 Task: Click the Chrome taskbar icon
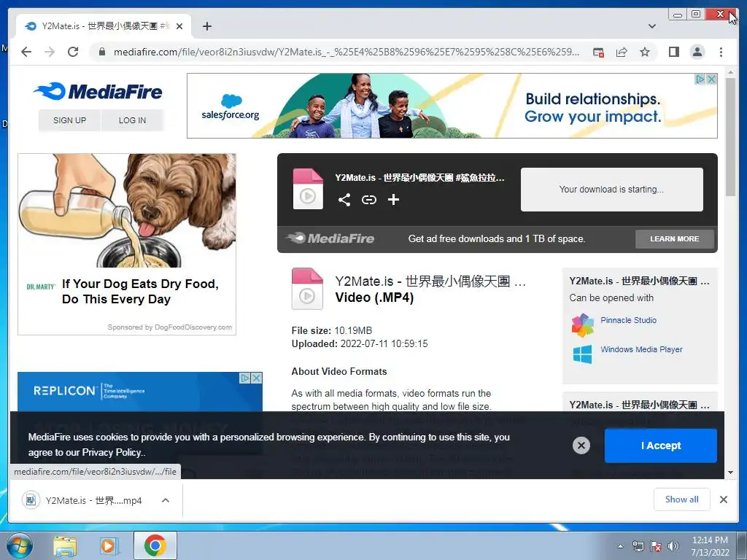coord(155,545)
